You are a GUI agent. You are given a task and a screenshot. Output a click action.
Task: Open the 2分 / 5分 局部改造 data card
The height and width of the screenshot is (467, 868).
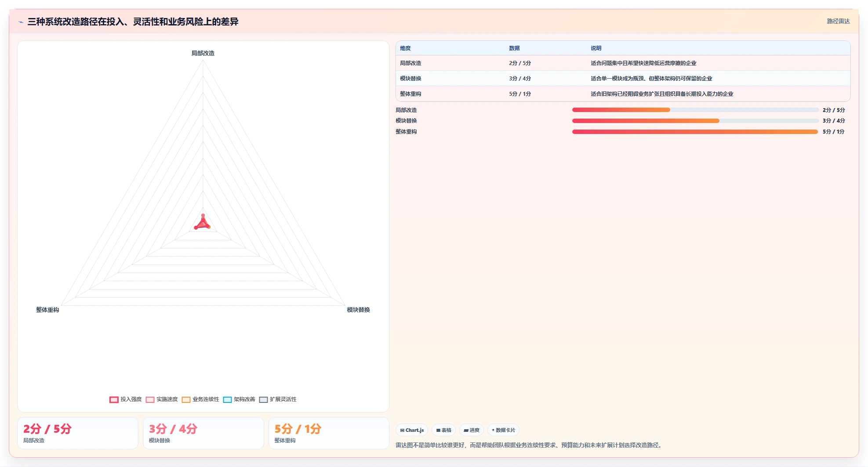click(78, 433)
